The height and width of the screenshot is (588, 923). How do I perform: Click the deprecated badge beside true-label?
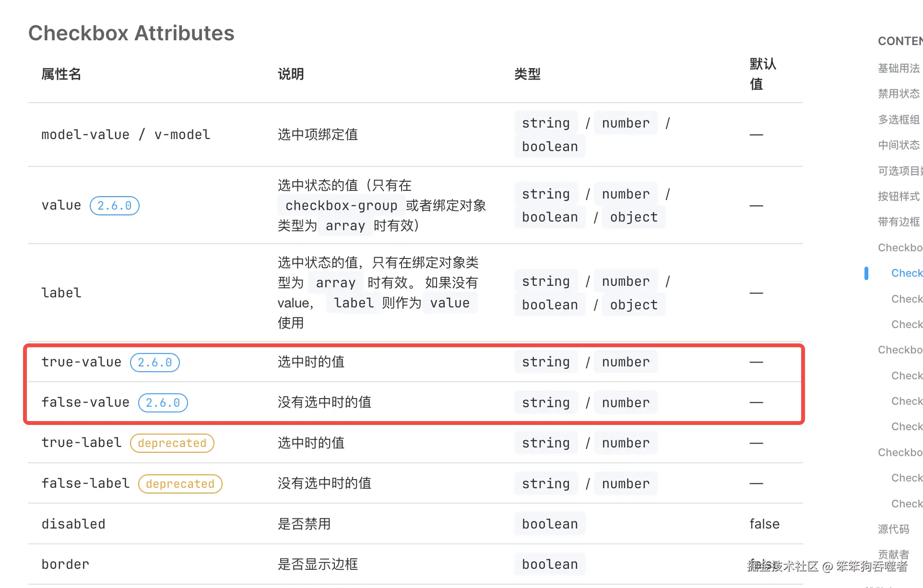[x=172, y=443]
